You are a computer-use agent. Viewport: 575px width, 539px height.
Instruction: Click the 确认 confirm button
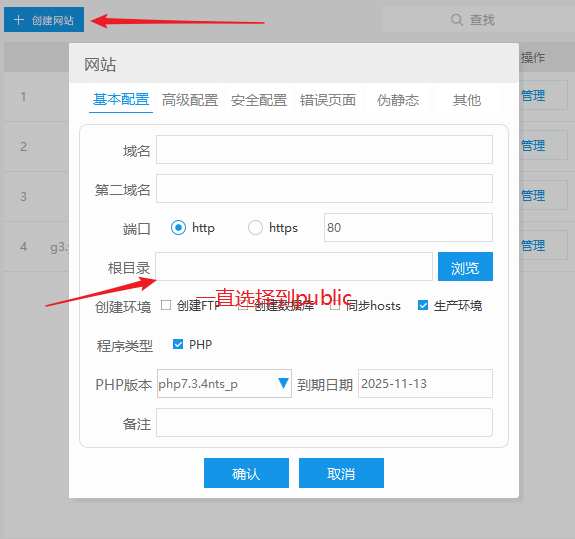246,473
